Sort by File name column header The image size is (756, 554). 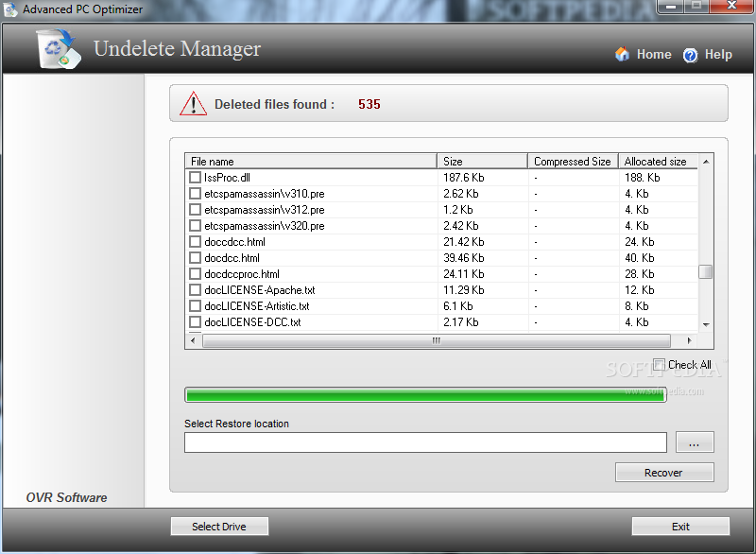[x=311, y=161]
